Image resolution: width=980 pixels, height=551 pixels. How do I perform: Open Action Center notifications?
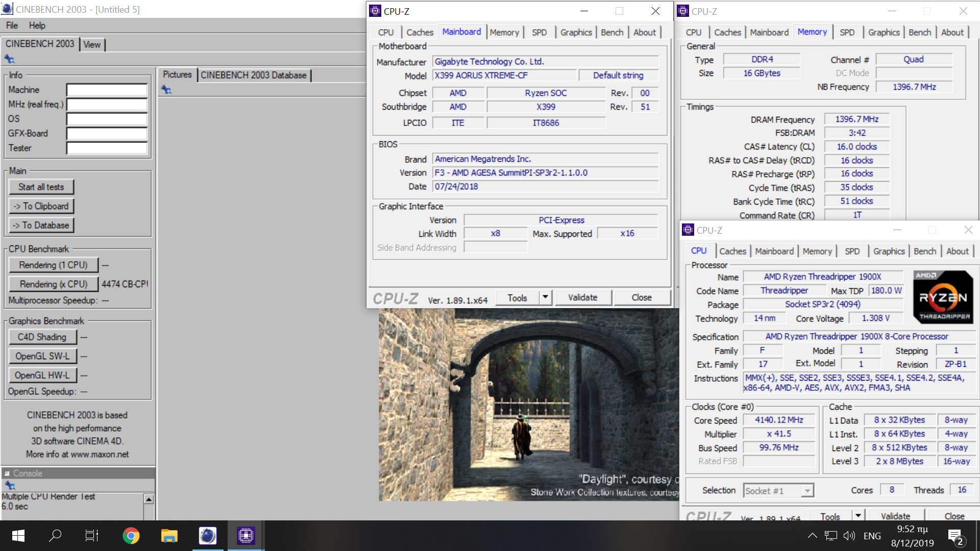[x=955, y=536]
